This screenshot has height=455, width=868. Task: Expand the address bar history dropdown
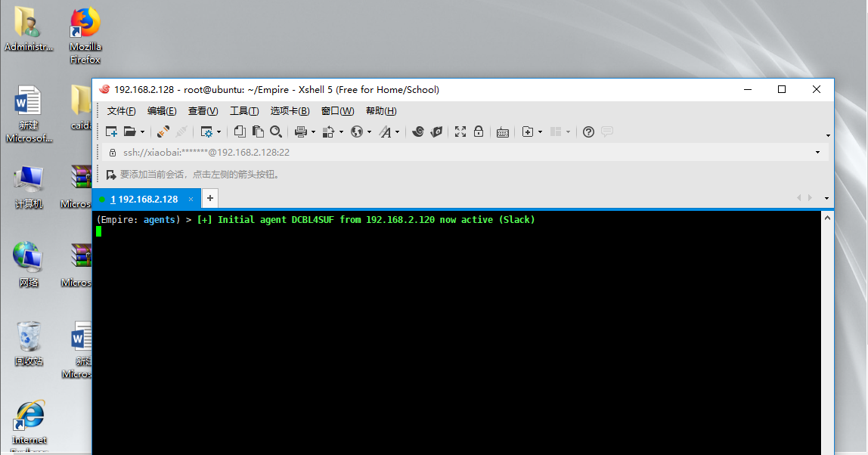817,152
